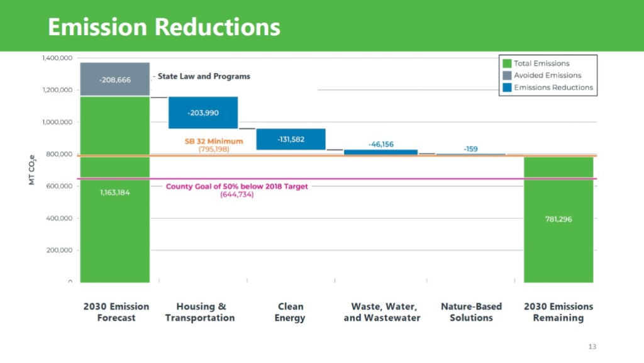Select the blue -203,990 Housing & Transportation bar
The height and width of the screenshot is (363, 644).
[203, 112]
